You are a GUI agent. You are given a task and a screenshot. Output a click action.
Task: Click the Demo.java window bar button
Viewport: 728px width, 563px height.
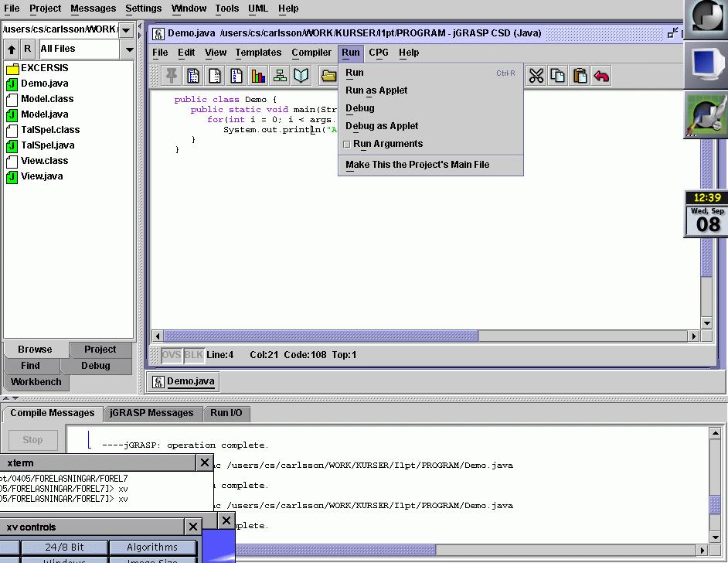(x=184, y=381)
